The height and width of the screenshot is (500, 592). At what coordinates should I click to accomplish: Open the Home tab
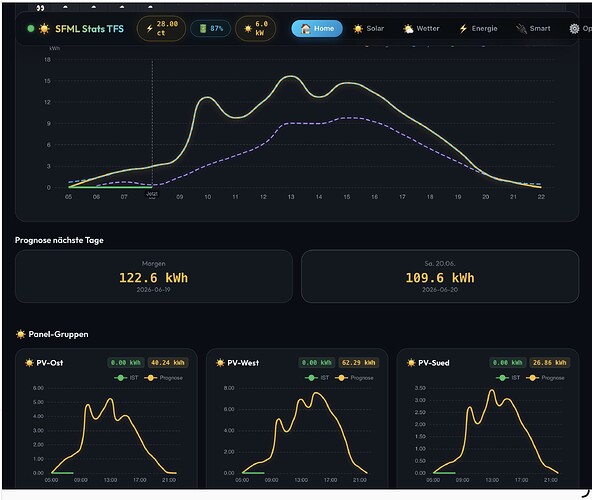point(317,29)
